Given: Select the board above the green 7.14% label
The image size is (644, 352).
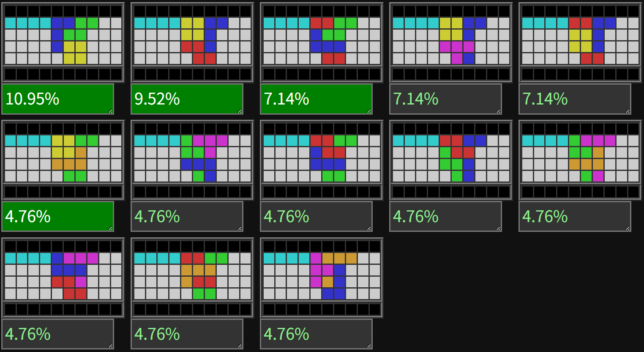Looking at the screenshot, I should click(x=322, y=42).
